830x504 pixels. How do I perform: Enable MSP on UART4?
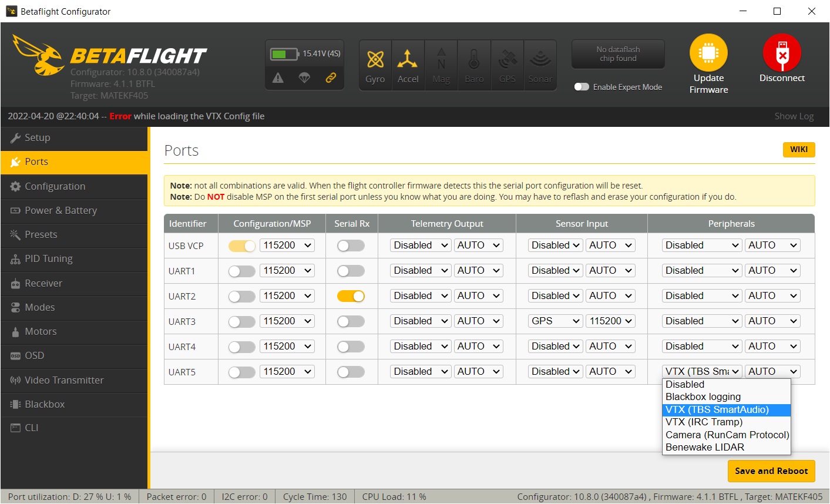point(242,347)
